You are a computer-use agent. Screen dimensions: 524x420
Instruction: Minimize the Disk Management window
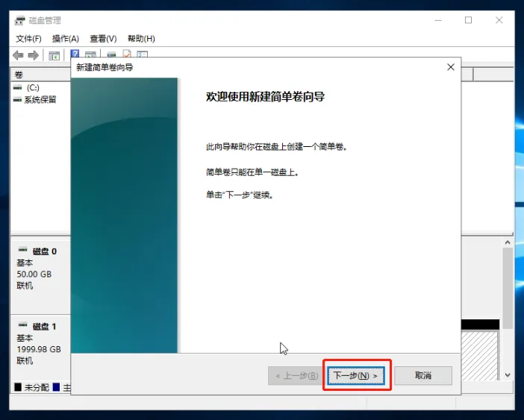438,20
